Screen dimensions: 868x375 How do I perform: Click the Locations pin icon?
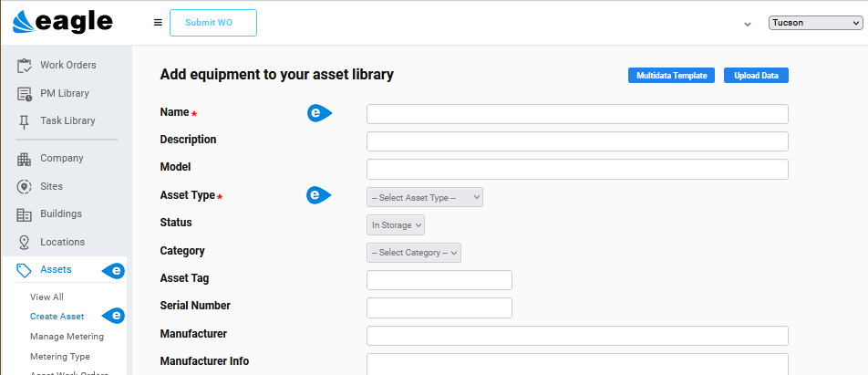25,242
